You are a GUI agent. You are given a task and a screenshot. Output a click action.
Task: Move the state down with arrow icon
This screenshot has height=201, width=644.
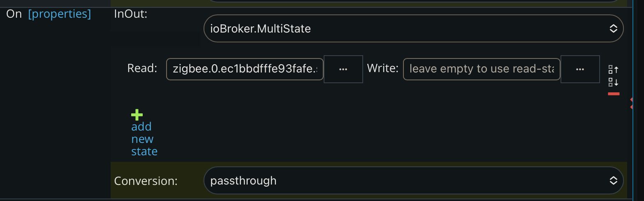point(613,82)
